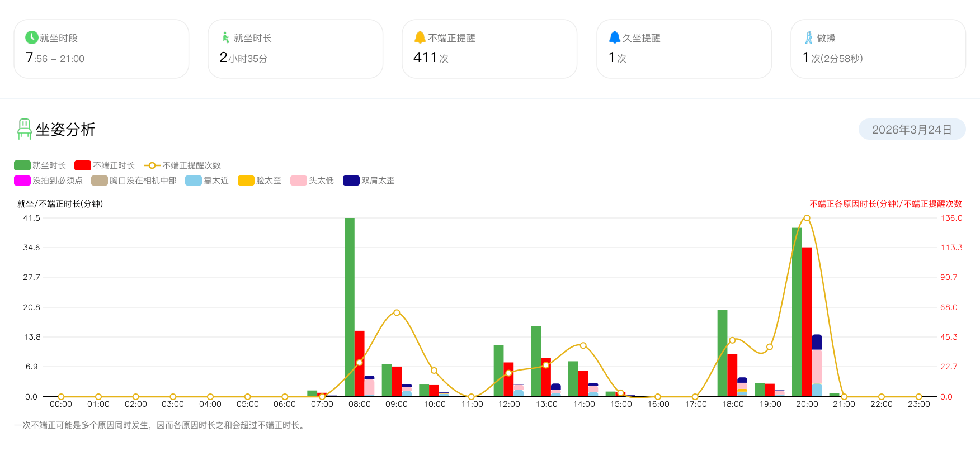Click the orange bell icon beside 不端正提醒

pos(420,37)
